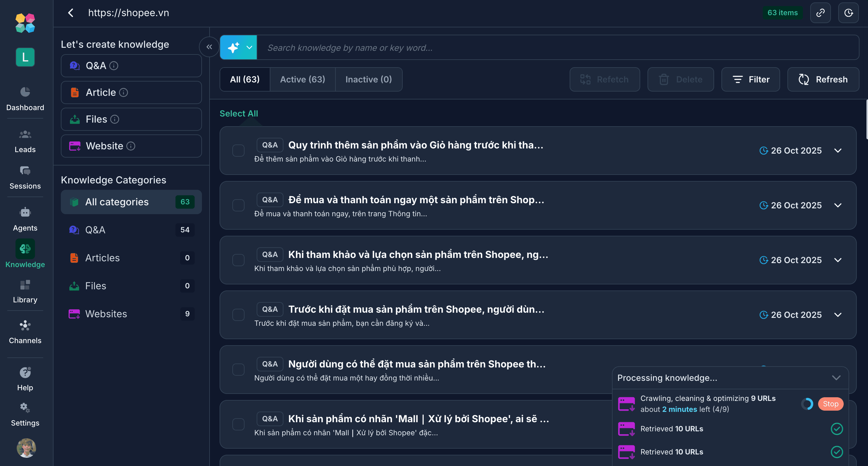
Task: Click the copy link icon near 63 items
Action: [821, 12]
